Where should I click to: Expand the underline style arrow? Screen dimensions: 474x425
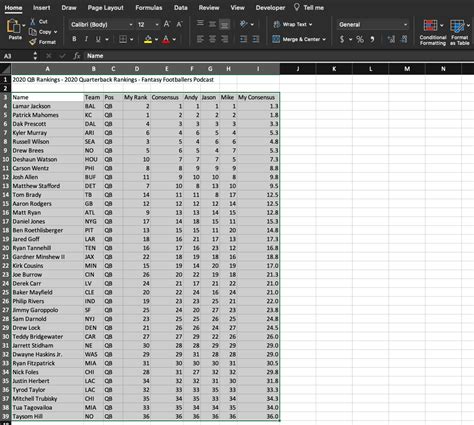pos(107,39)
